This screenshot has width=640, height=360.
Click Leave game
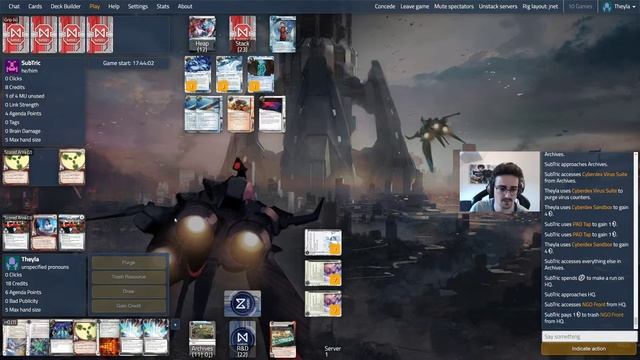pos(415,7)
